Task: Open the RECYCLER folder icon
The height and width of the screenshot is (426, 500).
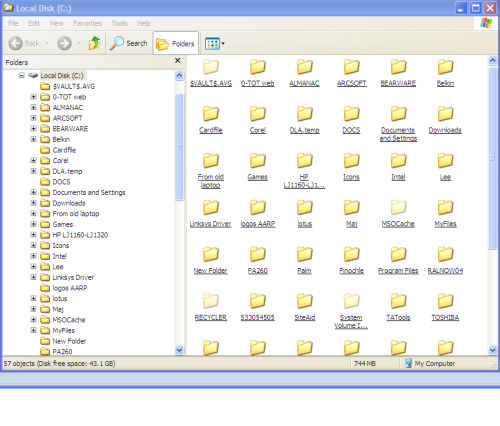Action: click(211, 301)
